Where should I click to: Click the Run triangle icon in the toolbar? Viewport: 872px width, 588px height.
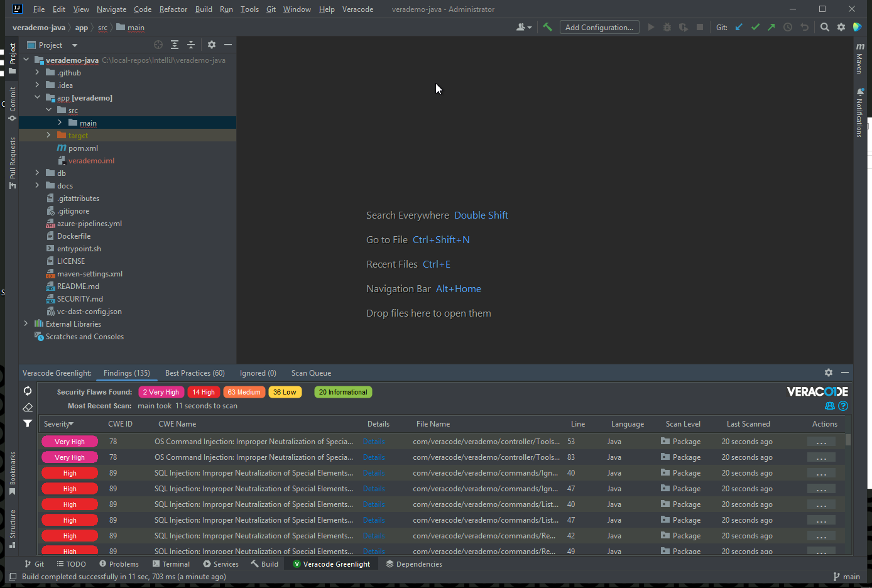tap(651, 27)
